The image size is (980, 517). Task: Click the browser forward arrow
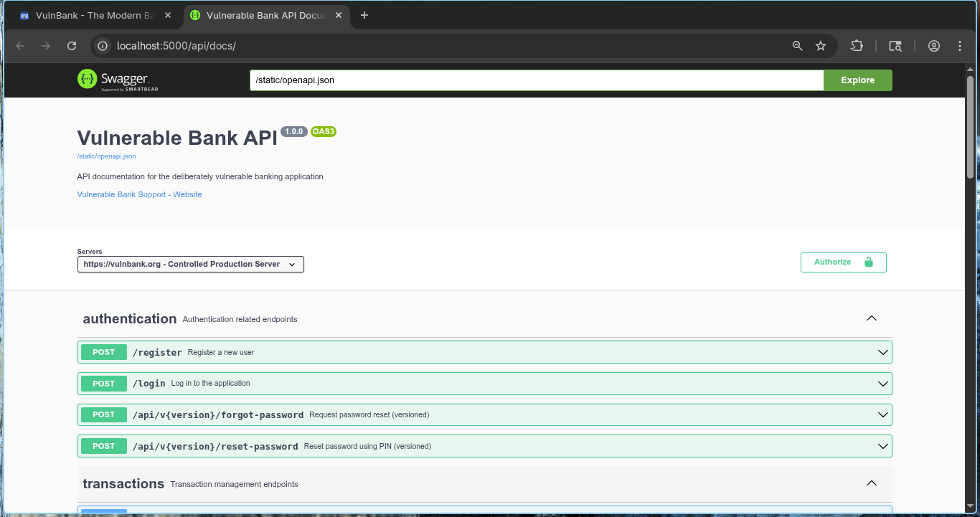click(46, 46)
